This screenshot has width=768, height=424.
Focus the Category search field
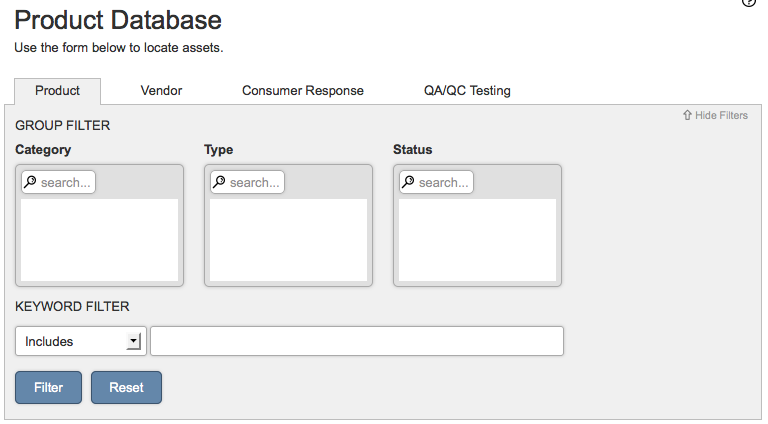click(x=58, y=182)
